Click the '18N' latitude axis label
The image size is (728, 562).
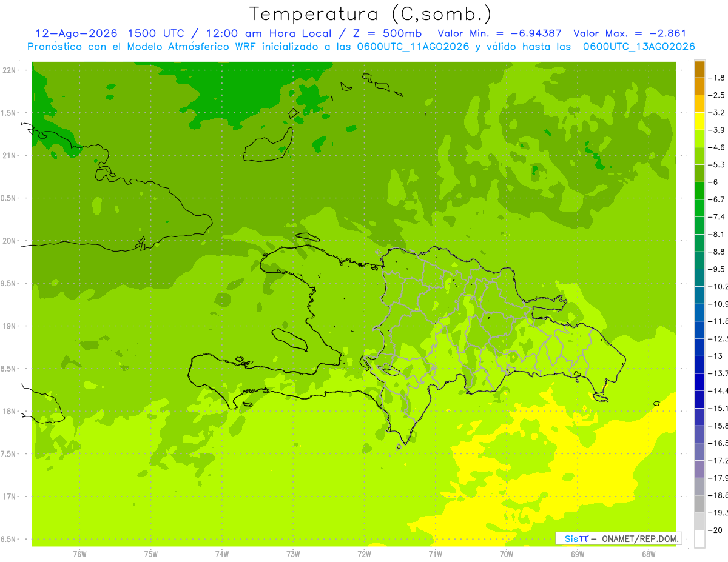[10, 411]
